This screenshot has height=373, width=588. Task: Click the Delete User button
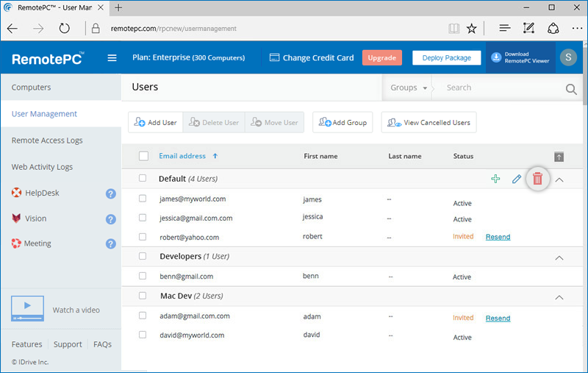coord(214,122)
